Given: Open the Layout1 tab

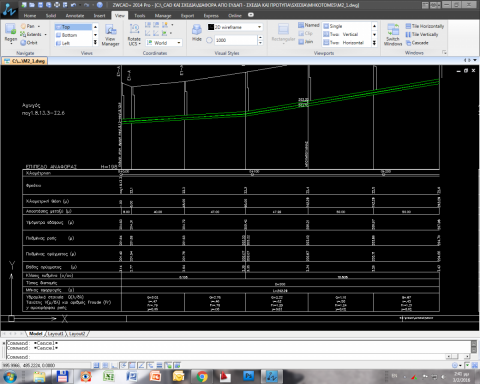Looking at the screenshot, I should pos(55,334).
